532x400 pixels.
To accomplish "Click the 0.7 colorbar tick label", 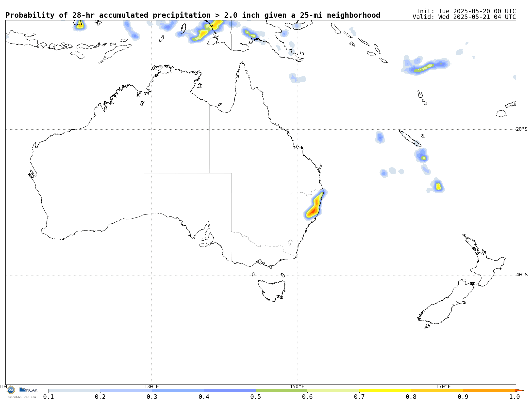I will [359, 397].
